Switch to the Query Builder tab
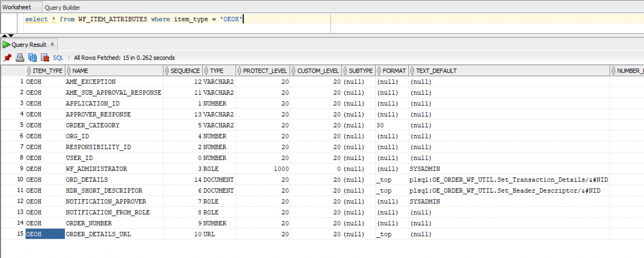 [62, 8]
